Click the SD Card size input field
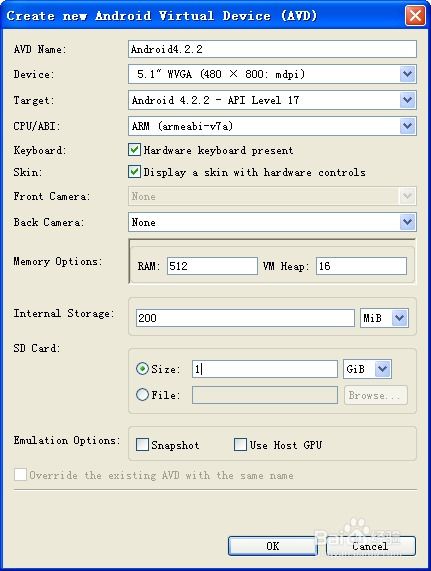The width and height of the screenshot is (431, 571). [265, 369]
